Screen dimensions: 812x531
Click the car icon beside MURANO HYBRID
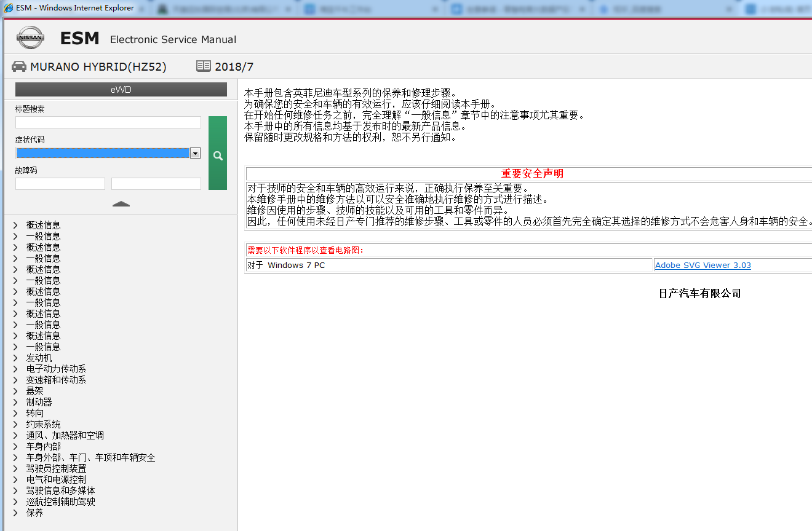(x=19, y=66)
